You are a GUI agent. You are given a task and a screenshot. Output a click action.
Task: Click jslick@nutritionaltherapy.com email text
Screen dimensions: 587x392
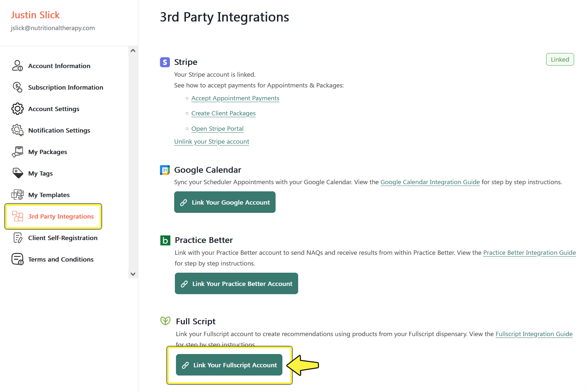[53, 28]
